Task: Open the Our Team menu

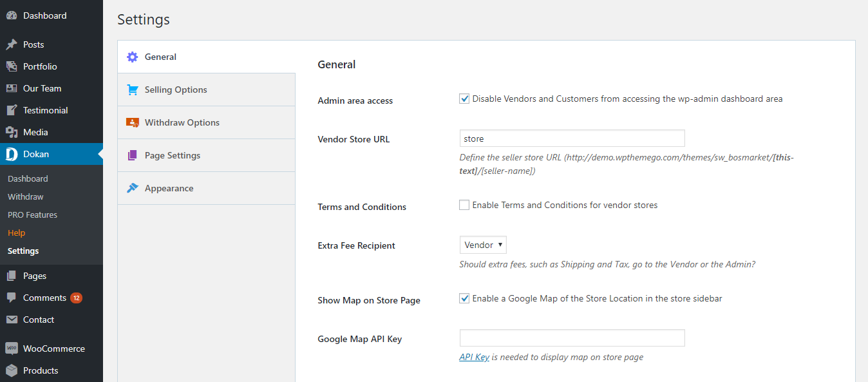Action: tap(52, 88)
